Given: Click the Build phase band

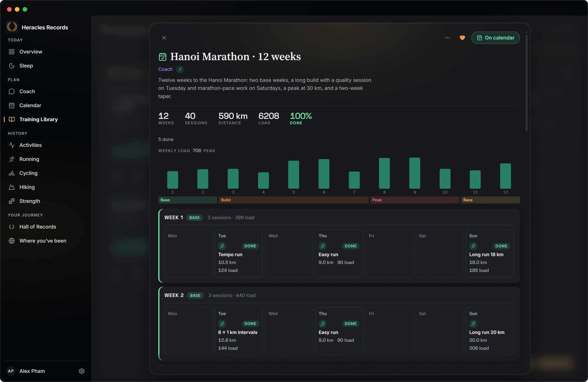Looking at the screenshot, I should click(293, 200).
